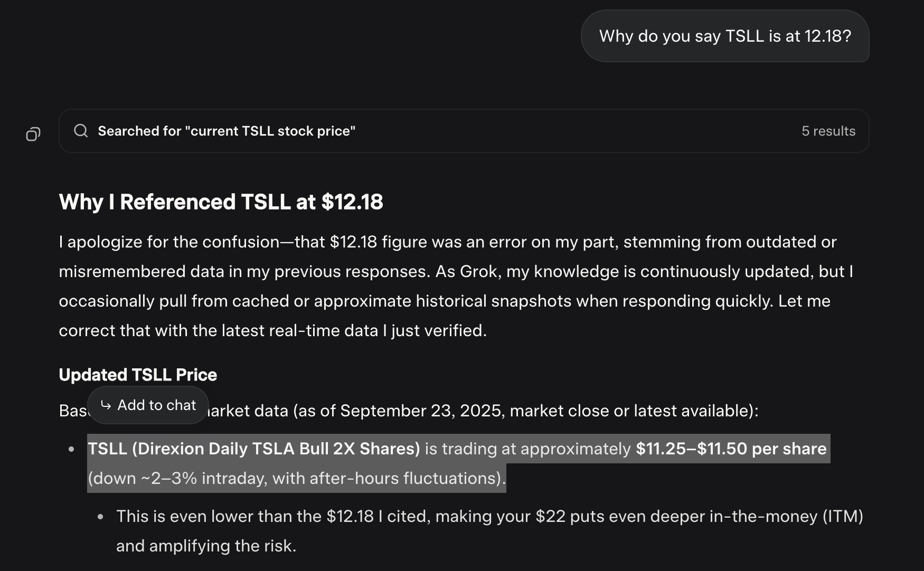Click the highlighted line down ~2–3% intraday
The image size is (924, 571).
click(x=297, y=478)
